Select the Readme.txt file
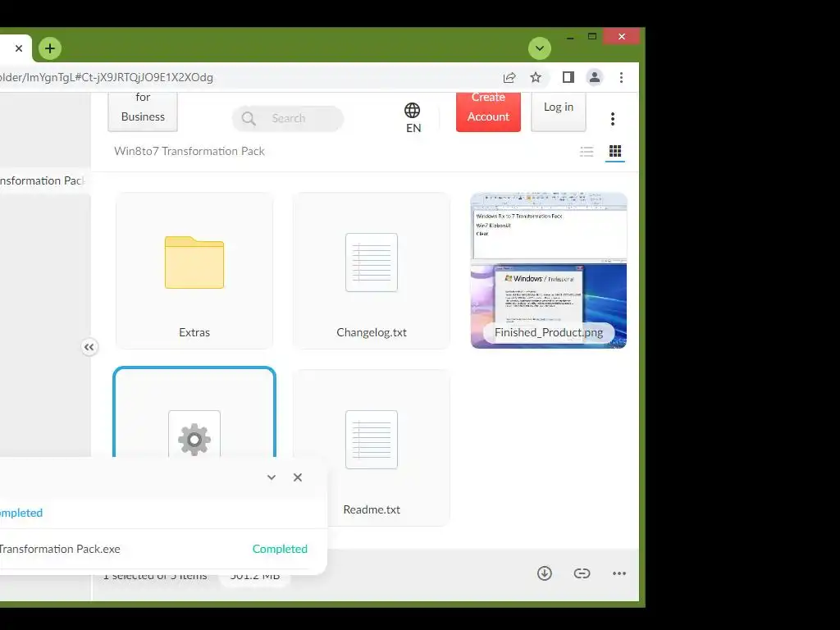Image resolution: width=840 pixels, height=630 pixels. tap(372, 448)
